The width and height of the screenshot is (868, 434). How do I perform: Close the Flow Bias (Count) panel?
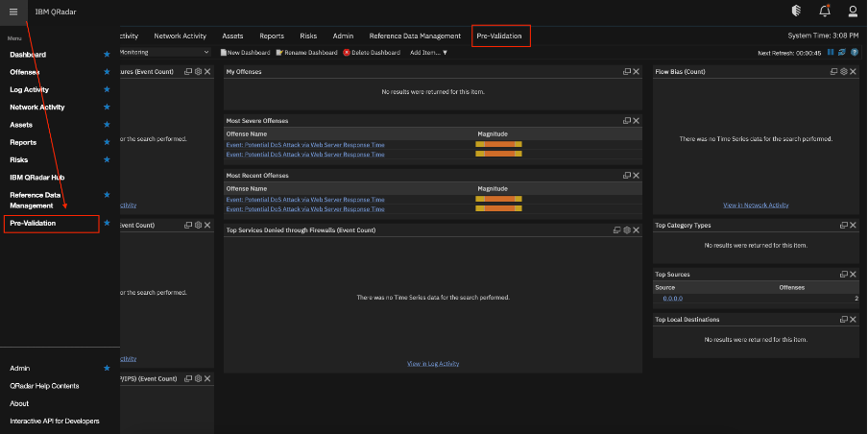(854, 71)
